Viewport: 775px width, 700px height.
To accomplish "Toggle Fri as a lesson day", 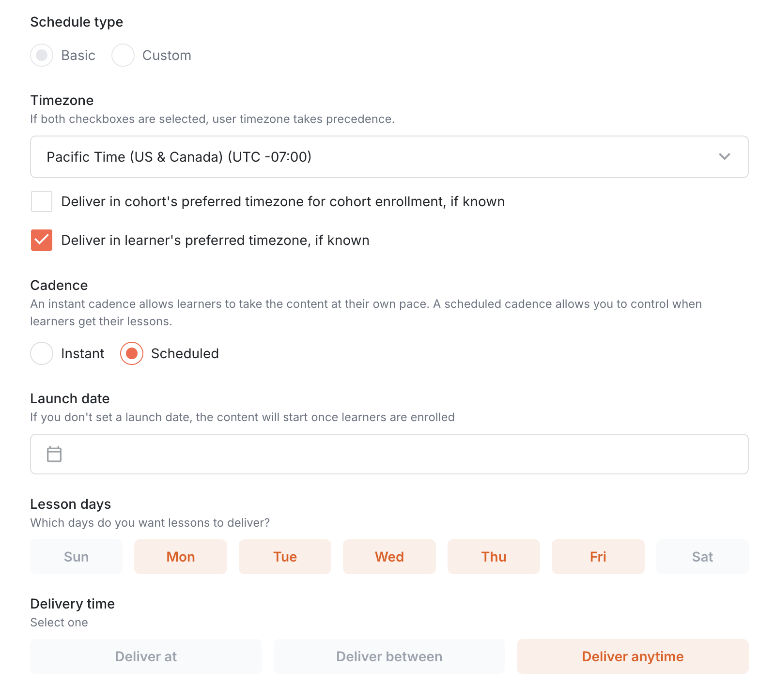I will [598, 557].
